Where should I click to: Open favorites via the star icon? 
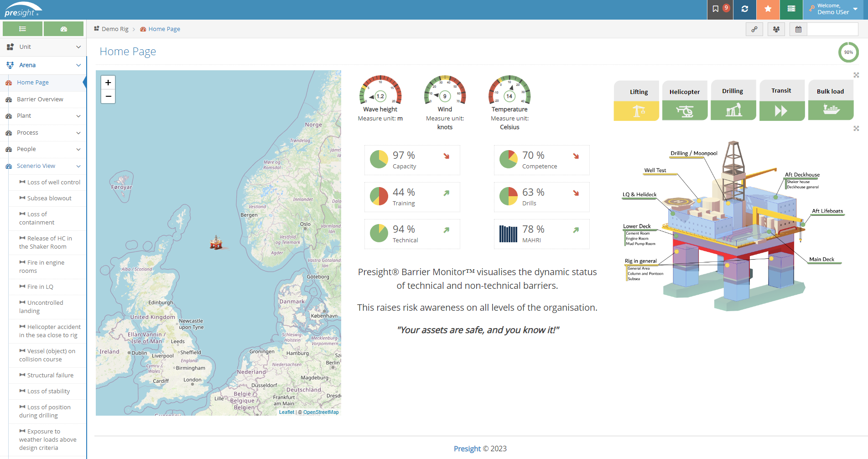(768, 10)
